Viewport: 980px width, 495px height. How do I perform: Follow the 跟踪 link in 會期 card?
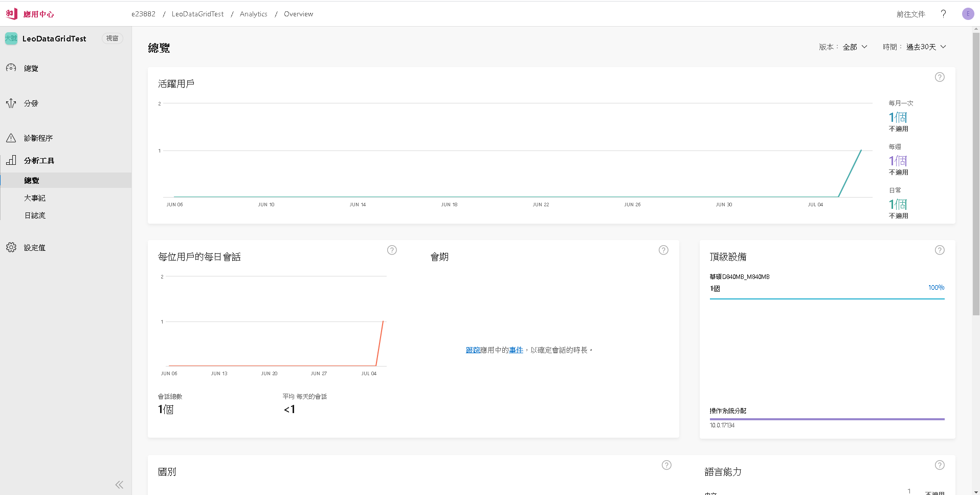[473, 350]
